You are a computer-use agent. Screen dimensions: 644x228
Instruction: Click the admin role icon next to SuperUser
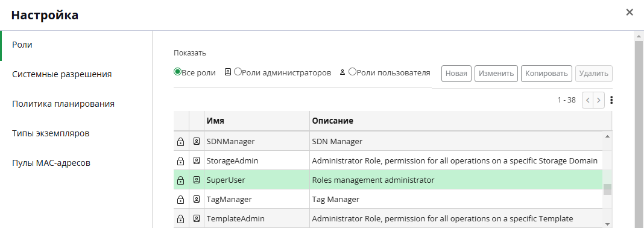coord(197,180)
